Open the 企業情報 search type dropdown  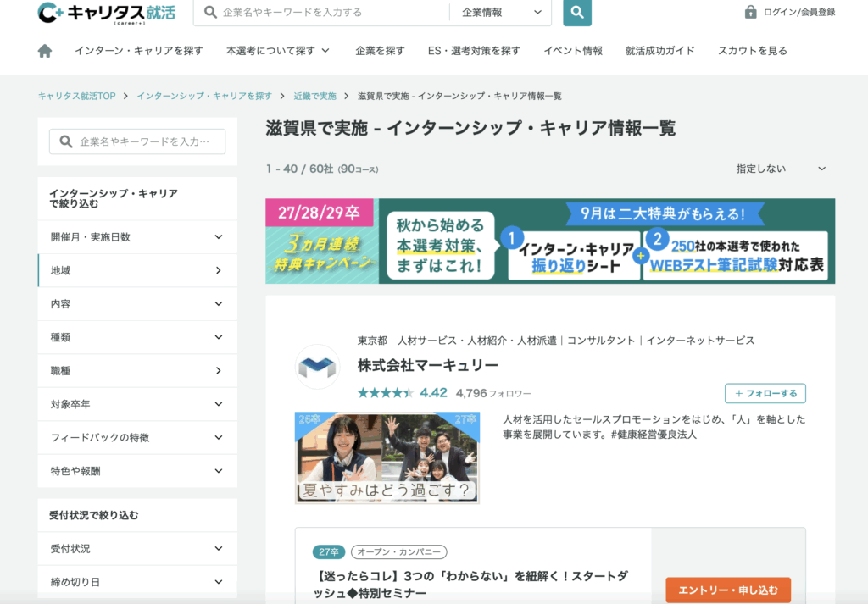click(x=502, y=13)
